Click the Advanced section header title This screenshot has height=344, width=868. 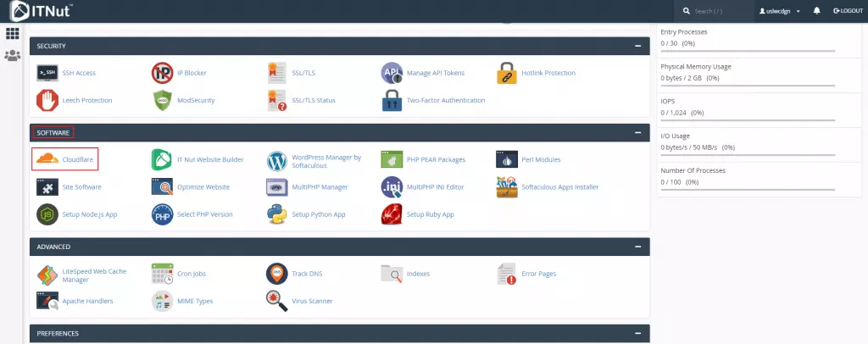53,247
